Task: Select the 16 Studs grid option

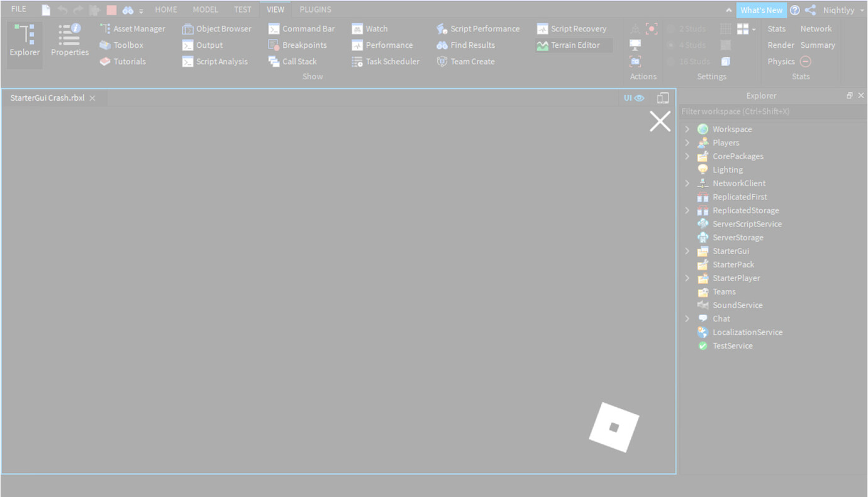Action: tap(687, 62)
